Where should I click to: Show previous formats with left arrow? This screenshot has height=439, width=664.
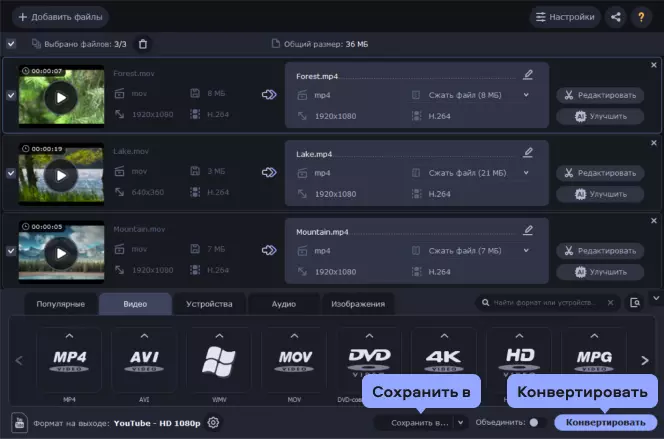[19, 361]
